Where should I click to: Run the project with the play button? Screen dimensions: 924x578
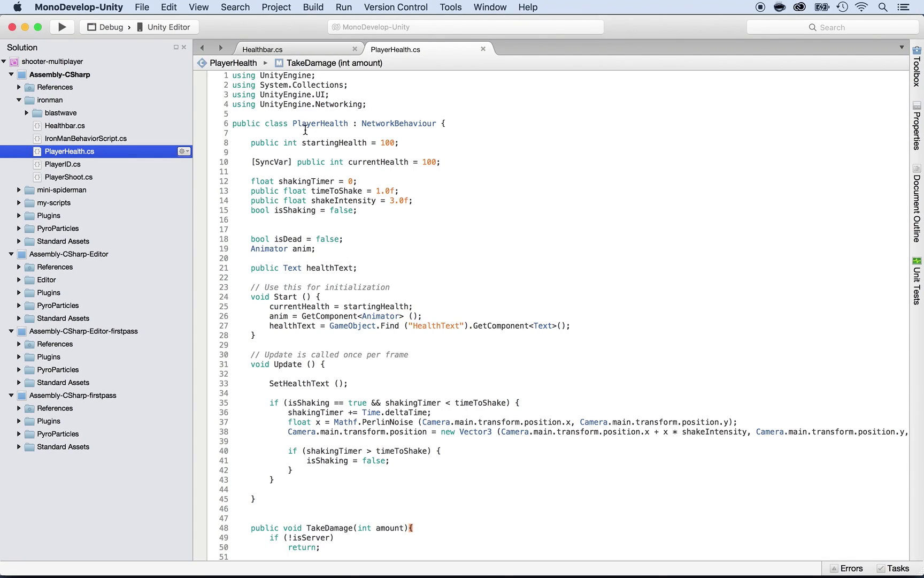[62, 27]
